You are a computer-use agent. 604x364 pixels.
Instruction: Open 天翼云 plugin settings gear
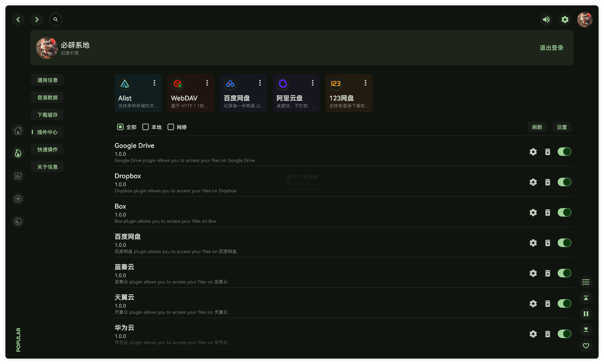point(533,304)
